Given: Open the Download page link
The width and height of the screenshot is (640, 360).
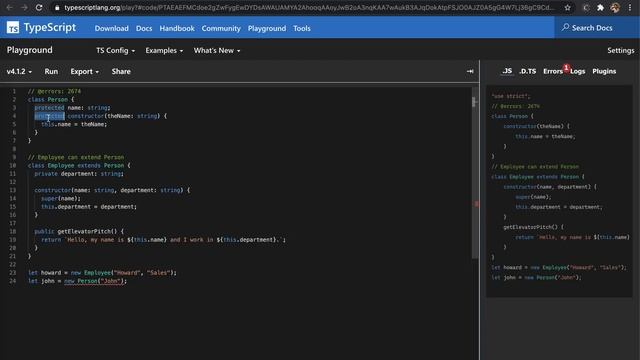Looking at the screenshot, I should tap(111, 28).
